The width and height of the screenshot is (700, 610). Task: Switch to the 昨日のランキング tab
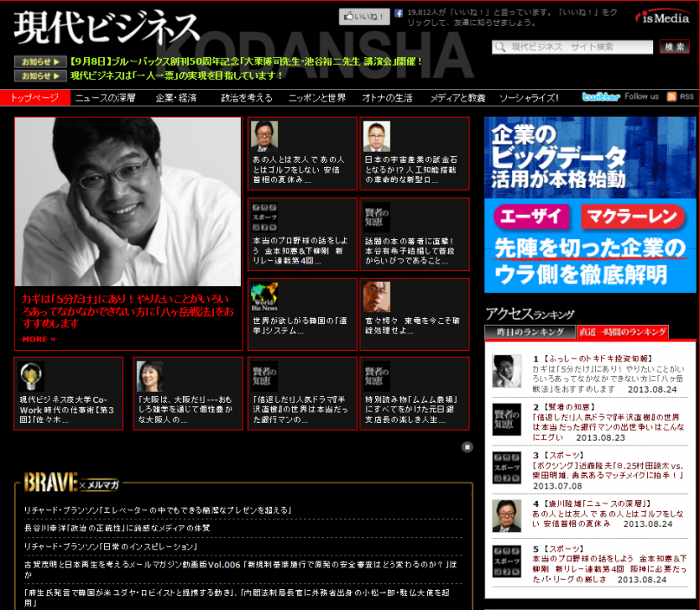530,332
